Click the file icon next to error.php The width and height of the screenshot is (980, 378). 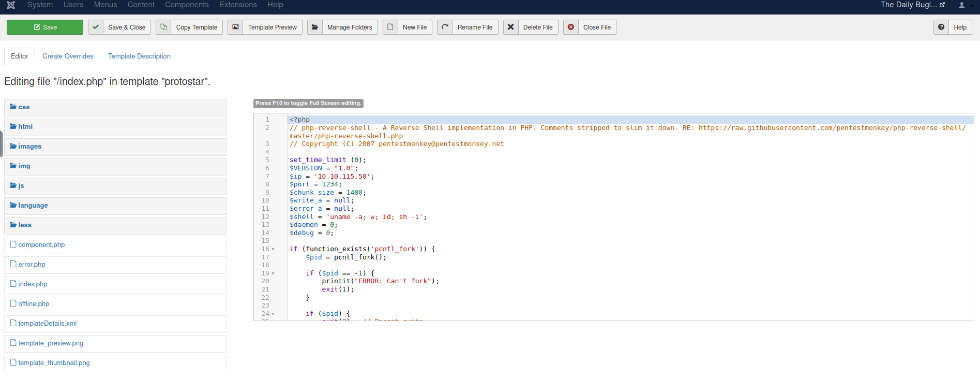tap(13, 264)
